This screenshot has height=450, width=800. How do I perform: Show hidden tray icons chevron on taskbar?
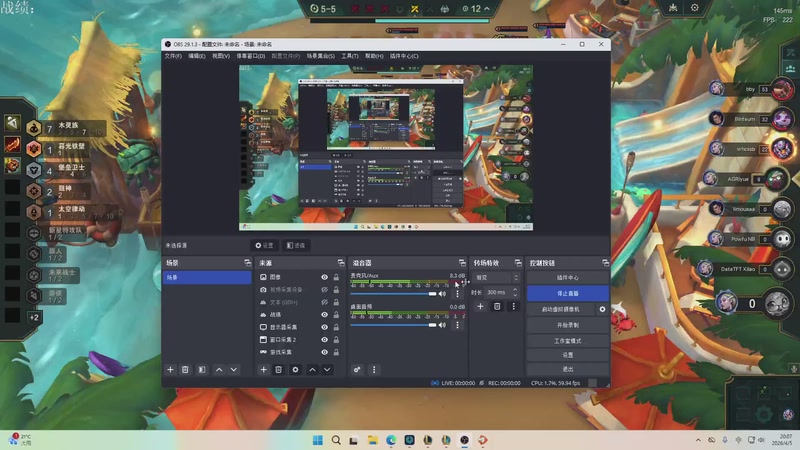pyautogui.click(x=698, y=440)
